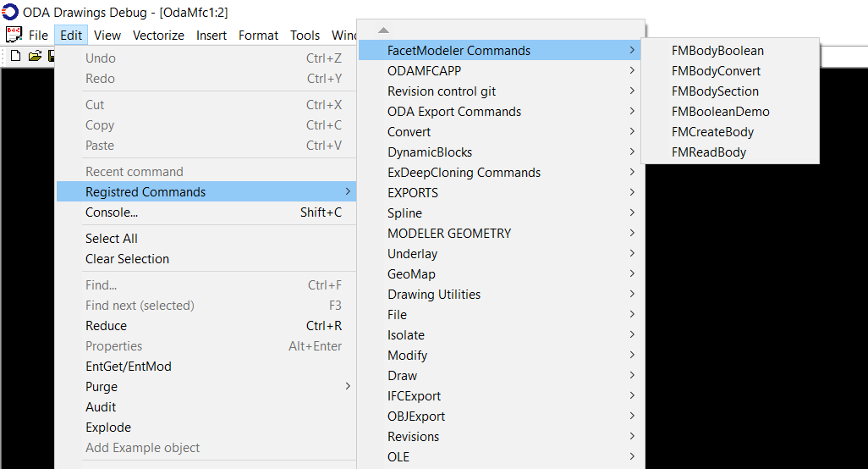Image resolution: width=868 pixels, height=469 pixels.
Task: Click Cut in Edit menu
Action: tap(206, 105)
